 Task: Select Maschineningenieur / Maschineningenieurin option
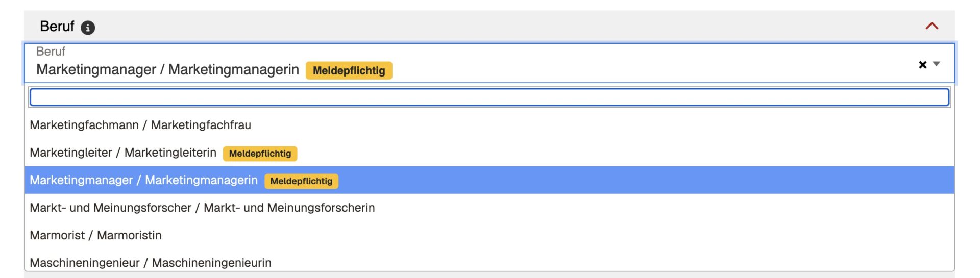point(151,262)
